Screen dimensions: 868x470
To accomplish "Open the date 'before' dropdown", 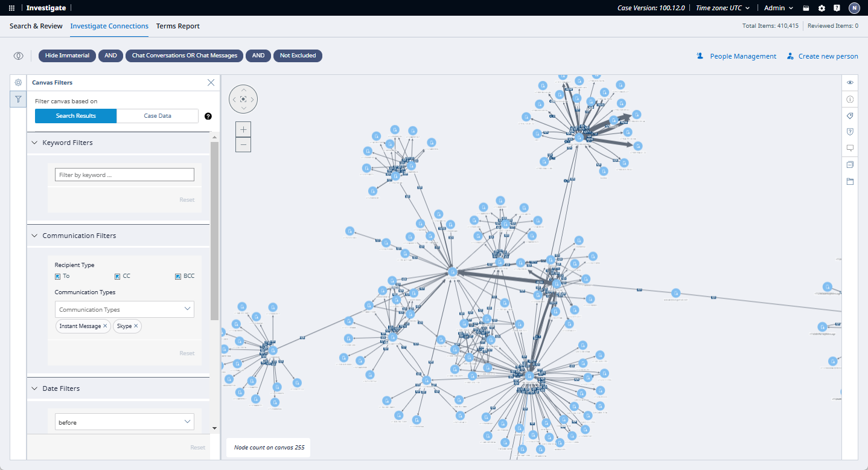I will (124, 422).
